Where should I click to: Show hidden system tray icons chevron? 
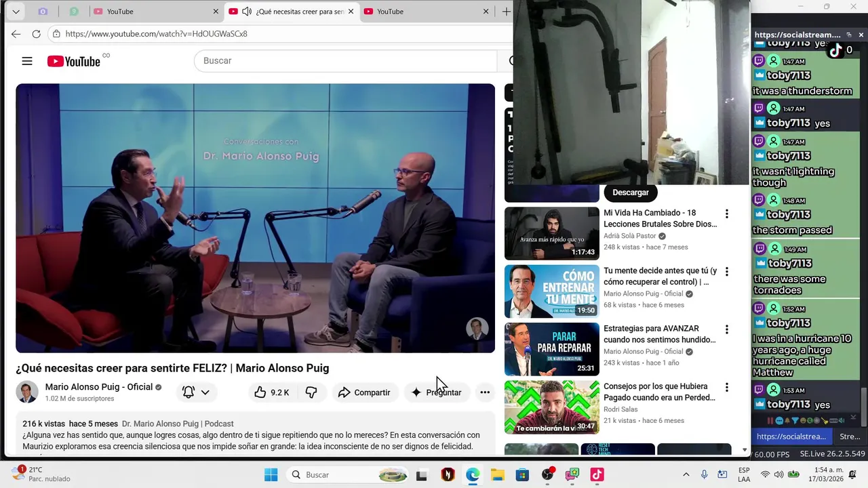[686, 474]
